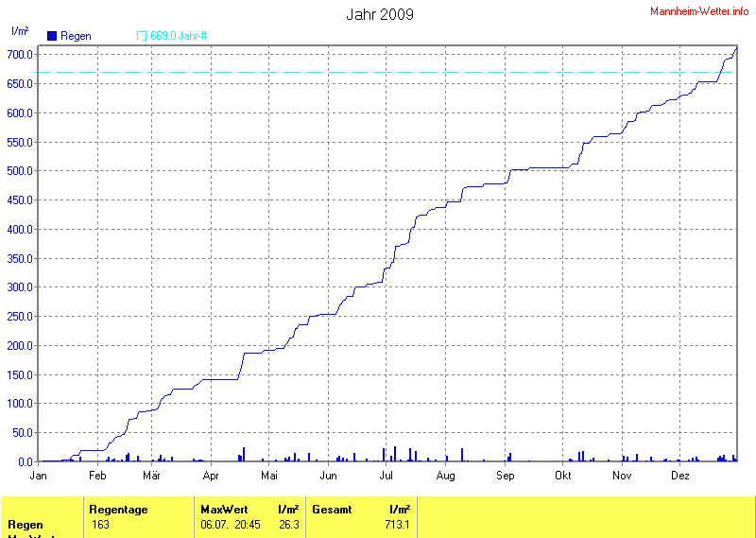Click the Gesamt column header
The height and width of the screenshot is (538, 756).
click(x=332, y=510)
